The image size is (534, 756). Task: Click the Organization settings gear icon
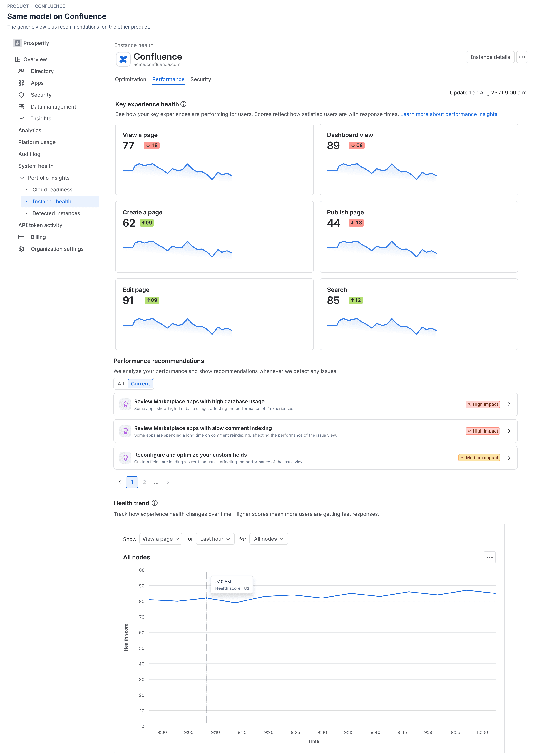(21, 249)
